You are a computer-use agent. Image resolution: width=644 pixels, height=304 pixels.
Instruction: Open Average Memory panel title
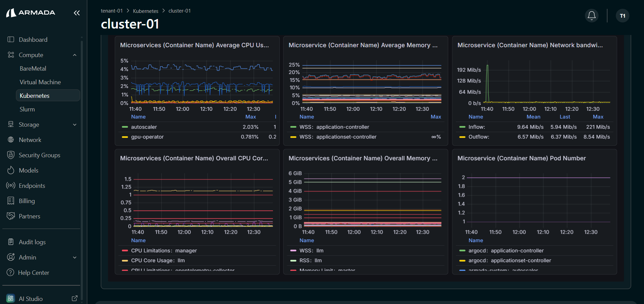[363, 45]
